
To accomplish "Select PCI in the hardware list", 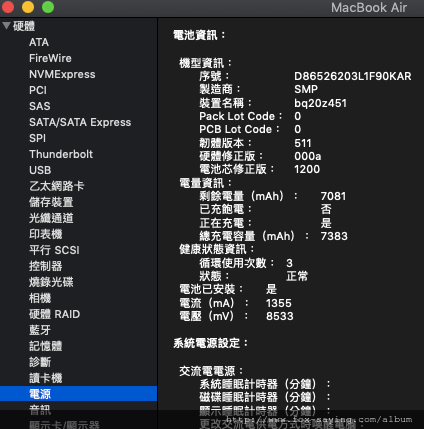I will click(38, 90).
